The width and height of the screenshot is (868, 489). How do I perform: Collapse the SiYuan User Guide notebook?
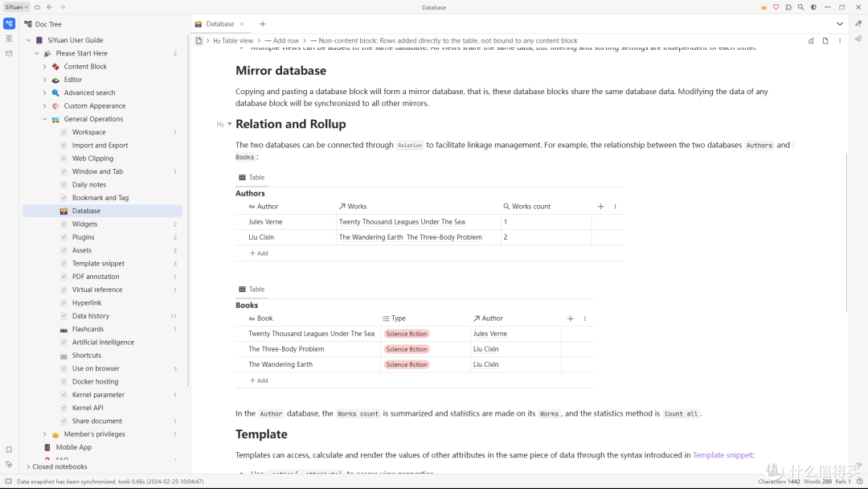click(x=28, y=40)
